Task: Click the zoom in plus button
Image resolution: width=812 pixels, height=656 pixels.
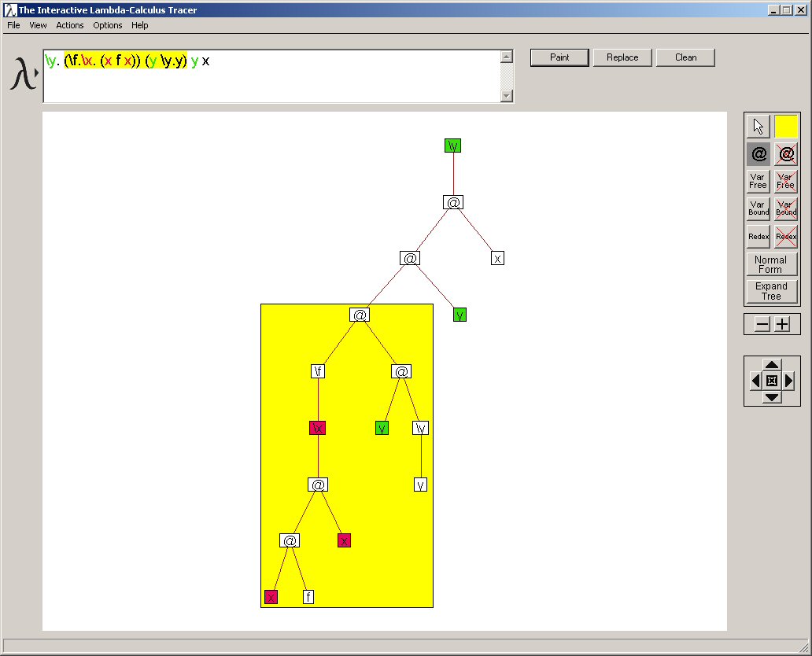Action: click(x=782, y=324)
